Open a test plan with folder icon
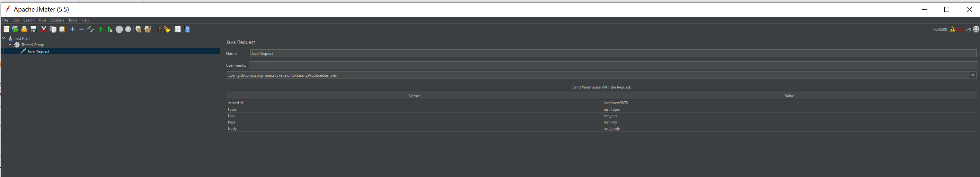Image resolution: width=980 pixels, height=177 pixels. pyautogui.click(x=24, y=29)
